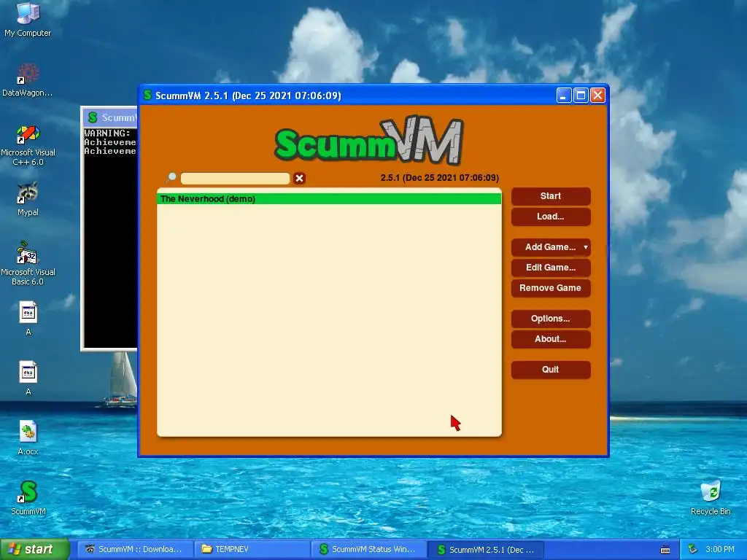The image size is (747, 560).
Task: Open the My Computer desktop icon
Action: tap(28, 20)
